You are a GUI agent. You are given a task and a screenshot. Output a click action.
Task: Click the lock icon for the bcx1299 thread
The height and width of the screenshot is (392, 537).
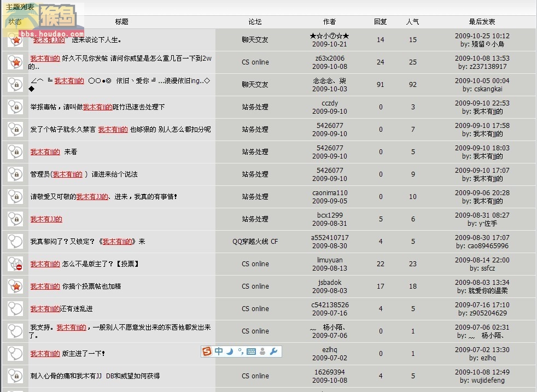[x=15, y=219]
